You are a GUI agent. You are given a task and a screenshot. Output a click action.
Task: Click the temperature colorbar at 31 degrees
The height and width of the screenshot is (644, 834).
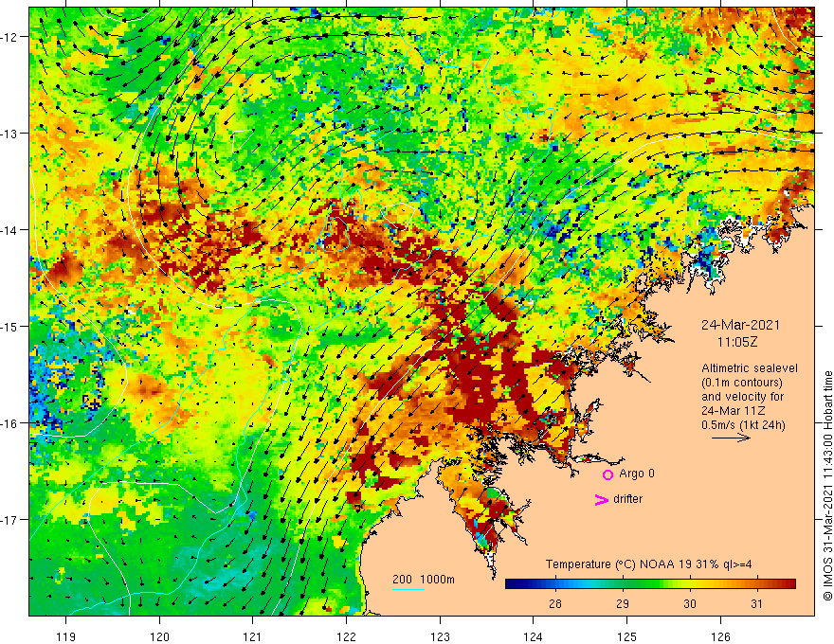[757, 584]
